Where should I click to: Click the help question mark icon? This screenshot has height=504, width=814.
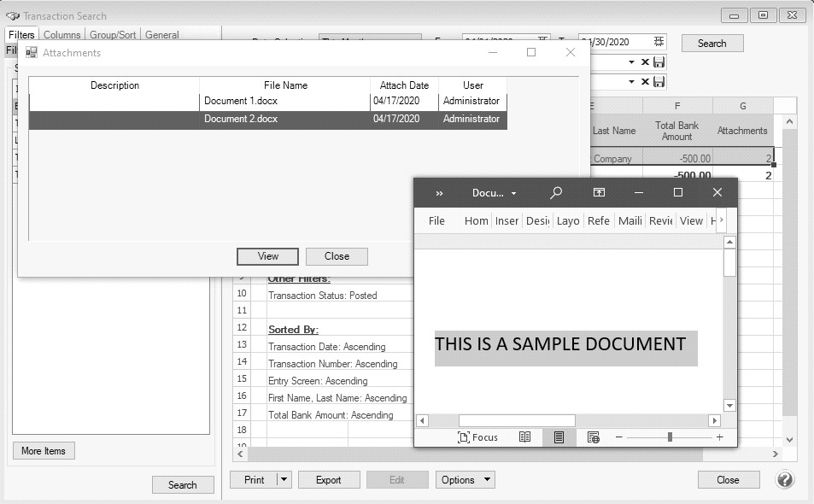coord(785,479)
